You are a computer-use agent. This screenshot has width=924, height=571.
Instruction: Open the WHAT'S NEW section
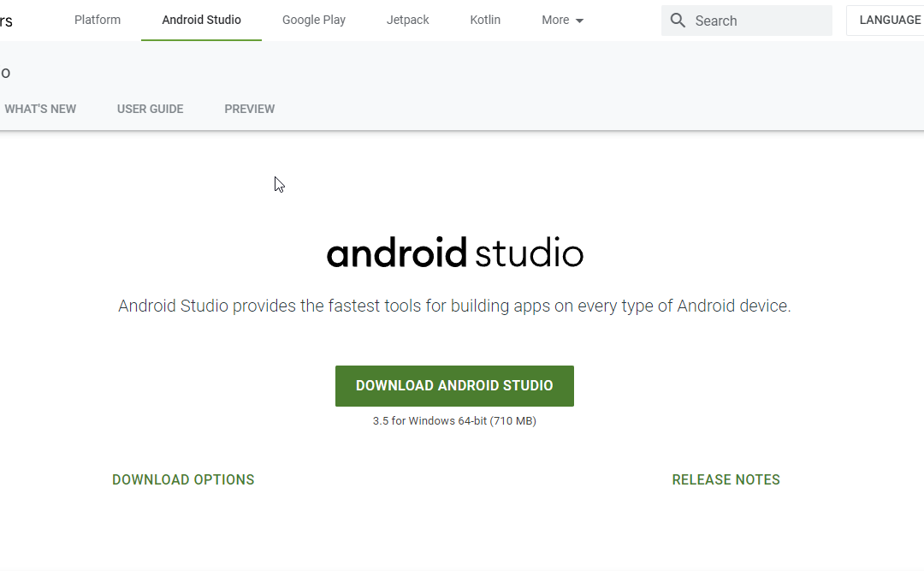(x=40, y=109)
